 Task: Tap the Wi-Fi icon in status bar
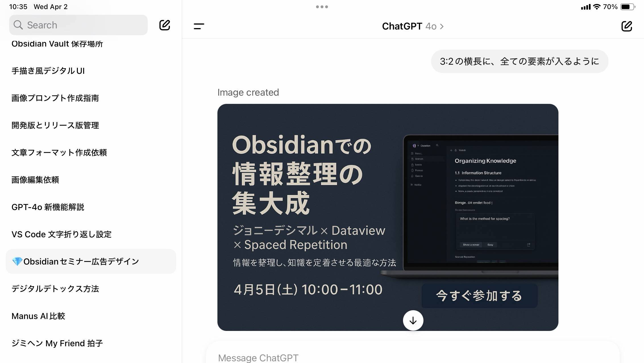(x=597, y=7)
